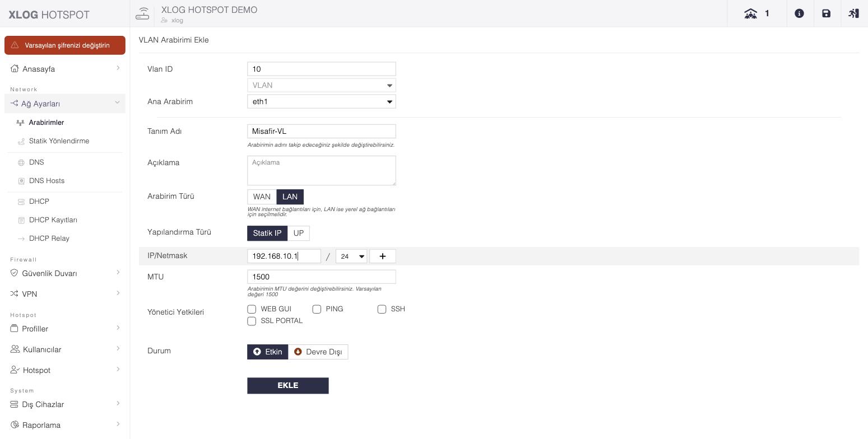Click the DHCP Kayıtları list icon

21,220
